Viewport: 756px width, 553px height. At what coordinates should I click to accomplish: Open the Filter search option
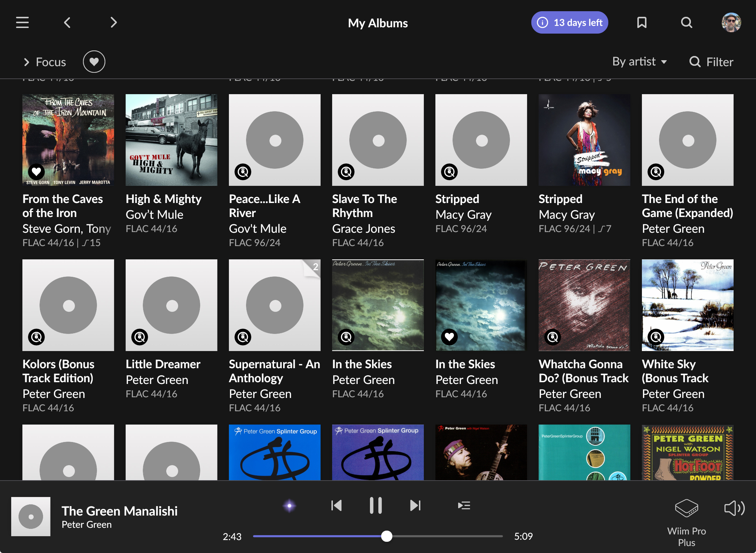click(711, 62)
